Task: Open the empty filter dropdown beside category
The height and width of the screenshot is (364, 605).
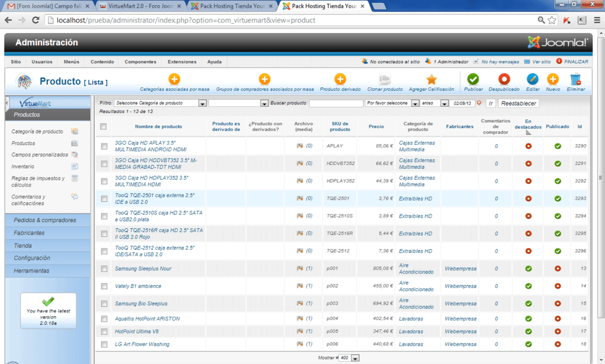Action: pos(239,103)
